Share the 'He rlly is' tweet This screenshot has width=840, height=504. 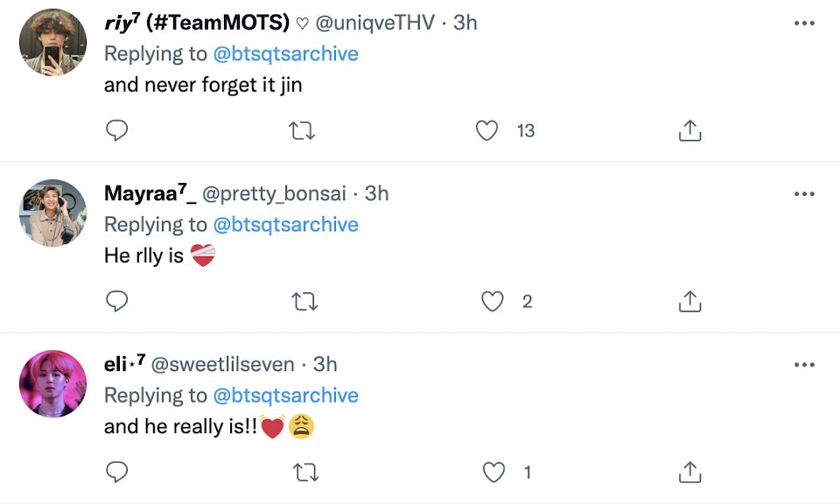pos(689,302)
